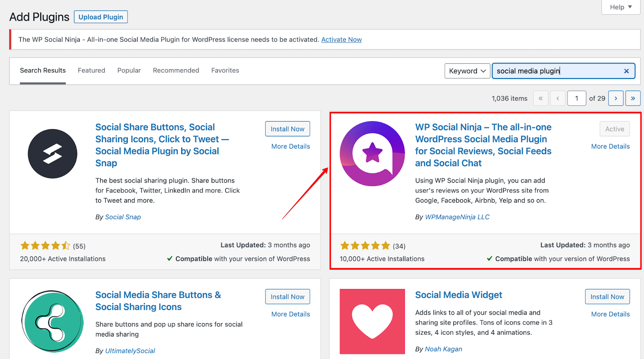Click the 'of 29' page total text
644x359 pixels.
[597, 98]
